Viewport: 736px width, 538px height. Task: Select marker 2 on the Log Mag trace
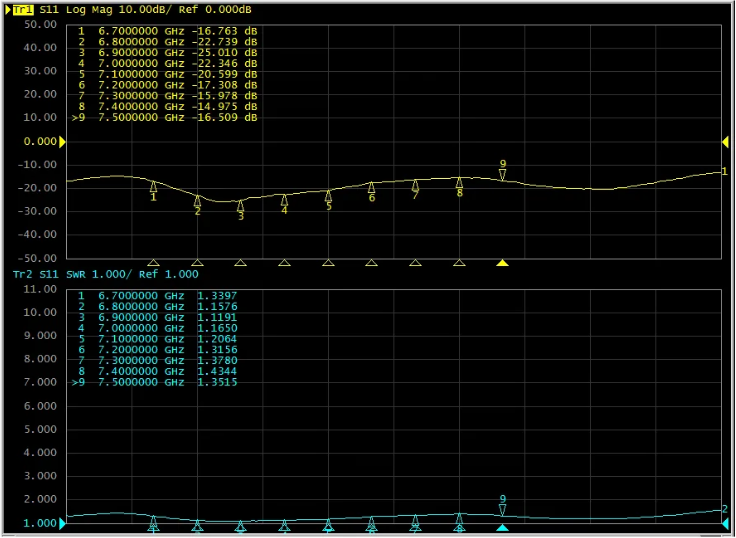pos(198,200)
